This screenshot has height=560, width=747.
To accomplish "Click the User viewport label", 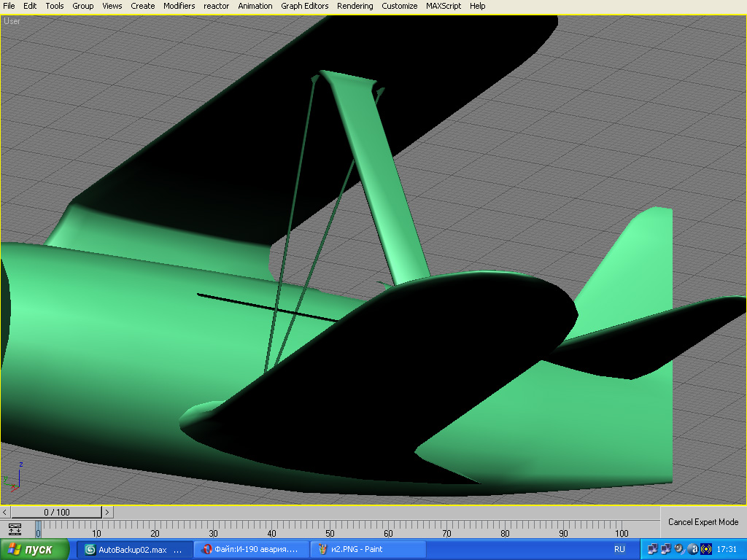I will point(12,21).
